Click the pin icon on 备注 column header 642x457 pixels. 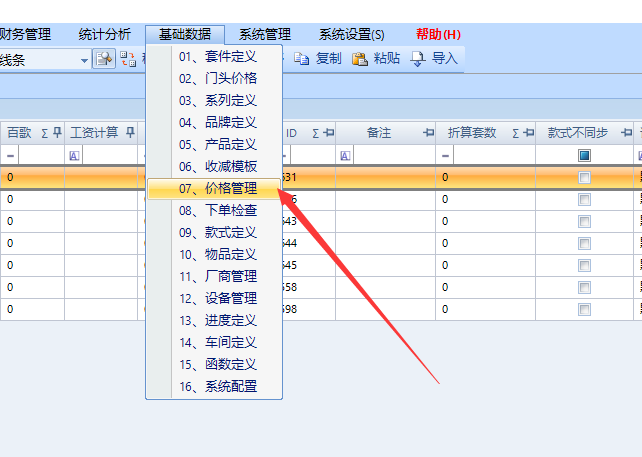[428, 132]
